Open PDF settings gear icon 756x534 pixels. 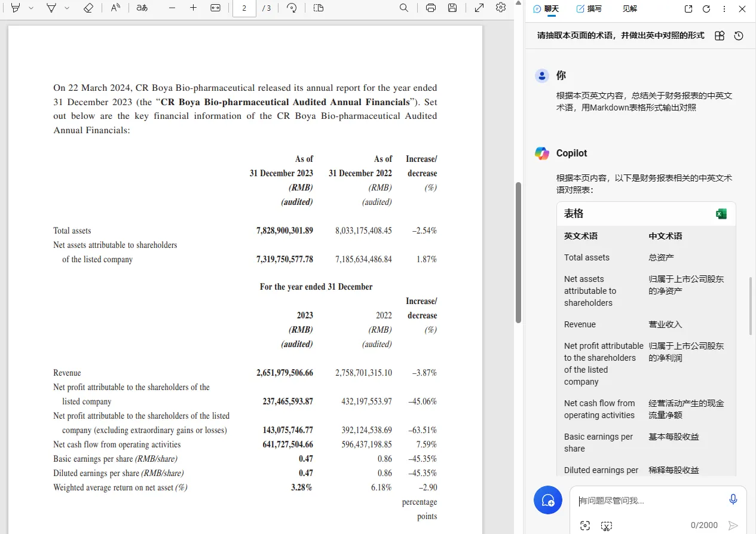click(501, 7)
